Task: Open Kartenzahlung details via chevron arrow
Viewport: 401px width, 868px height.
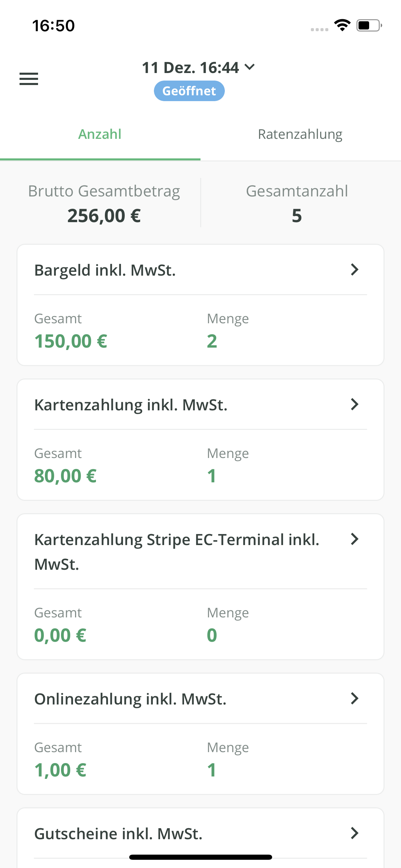Action: click(355, 405)
